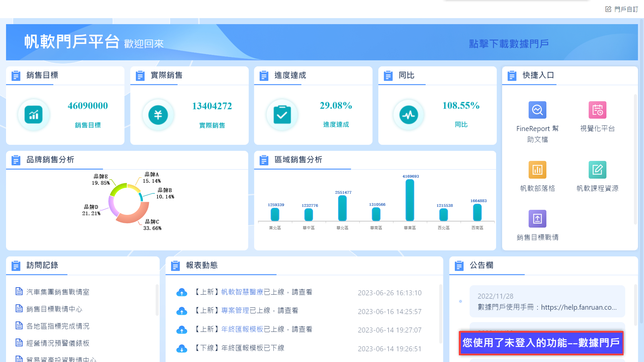Open 汽車集團銷售戰情室 visit record
Screen dimensions: 644x362
tap(58, 292)
